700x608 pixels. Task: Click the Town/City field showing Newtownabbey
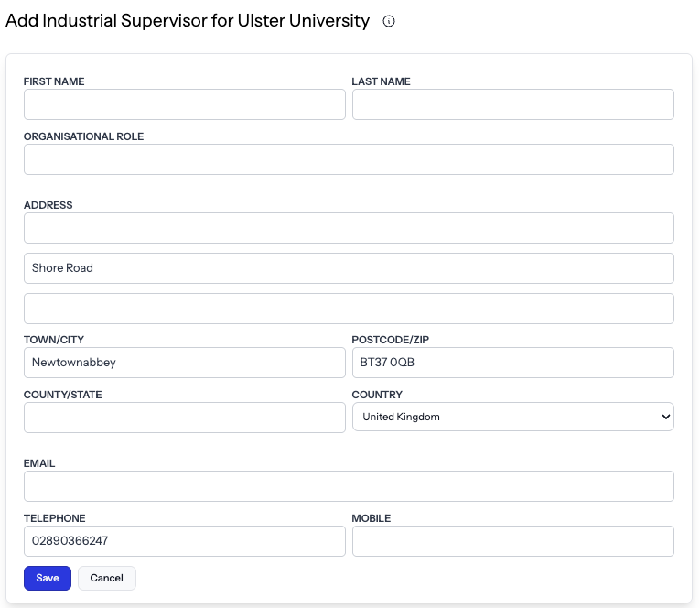click(184, 363)
